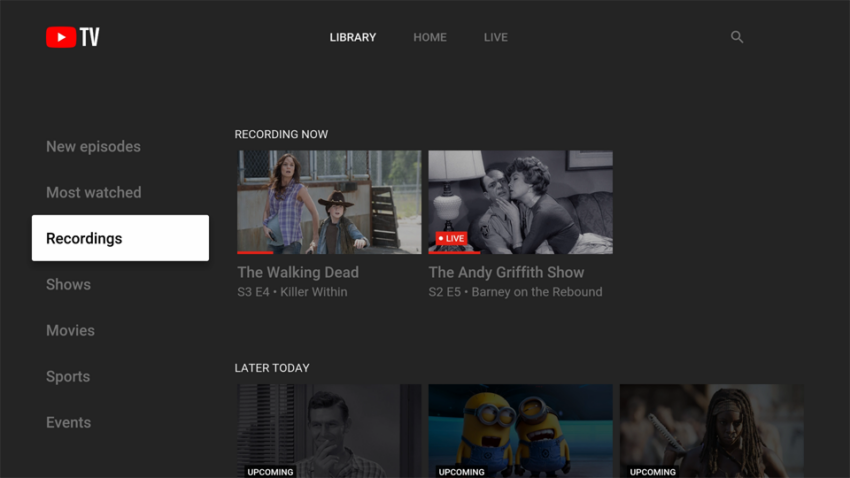
Task: Click the RECORDING NOW section heading
Action: [x=281, y=134]
